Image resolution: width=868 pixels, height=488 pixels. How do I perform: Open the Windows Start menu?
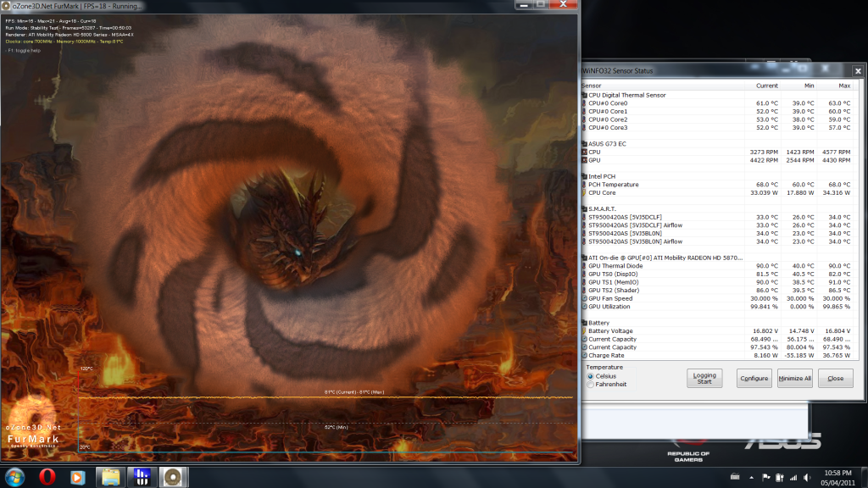coord(14,477)
